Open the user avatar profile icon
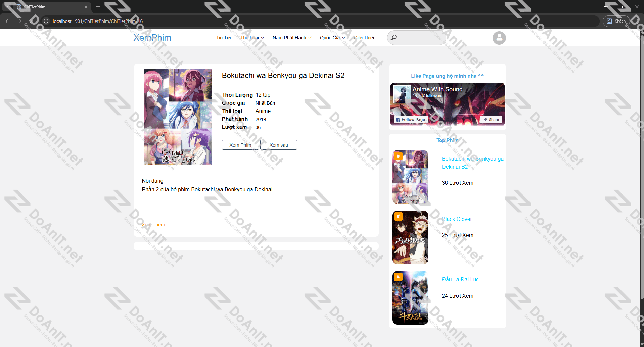Screen dimensions: 644x347 click(x=499, y=38)
